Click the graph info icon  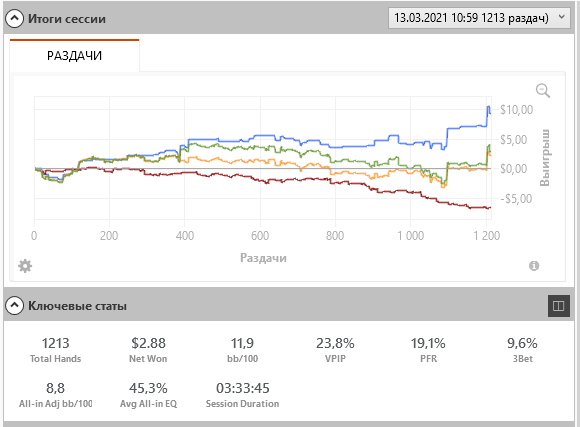coord(534,266)
